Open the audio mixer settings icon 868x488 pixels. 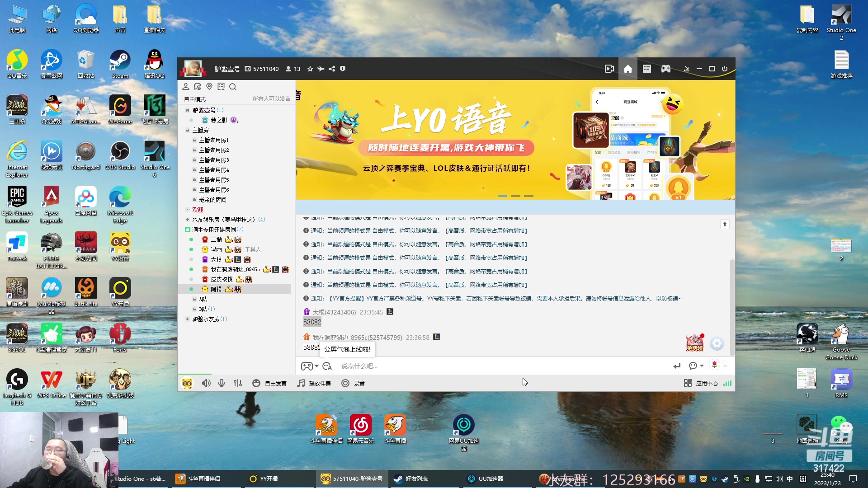(237, 383)
